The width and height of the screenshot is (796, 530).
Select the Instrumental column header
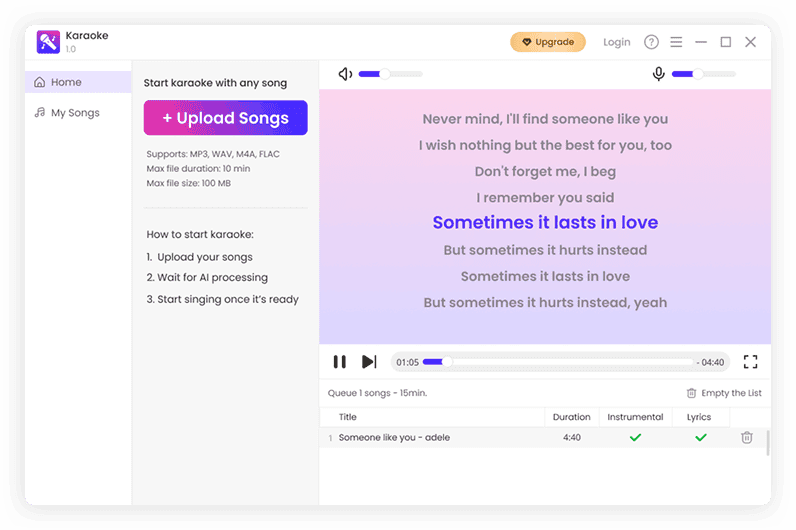pyautogui.click(x=635, y=417)
